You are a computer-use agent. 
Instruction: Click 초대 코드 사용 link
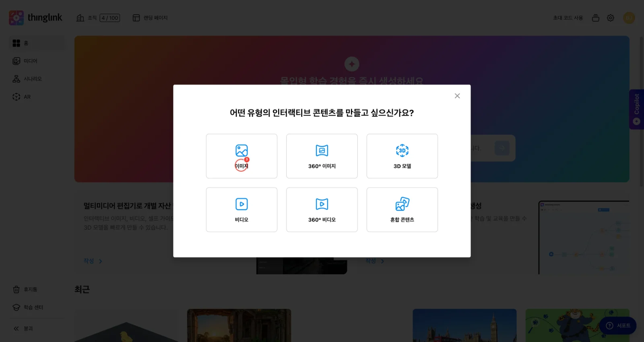tap(568, 18)
